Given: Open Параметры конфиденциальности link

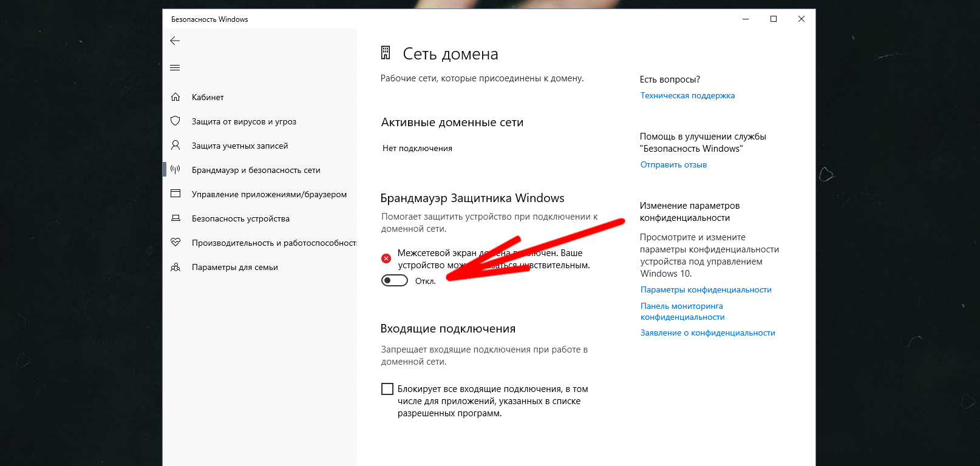Looking at the screenshot, I should 706,289.
